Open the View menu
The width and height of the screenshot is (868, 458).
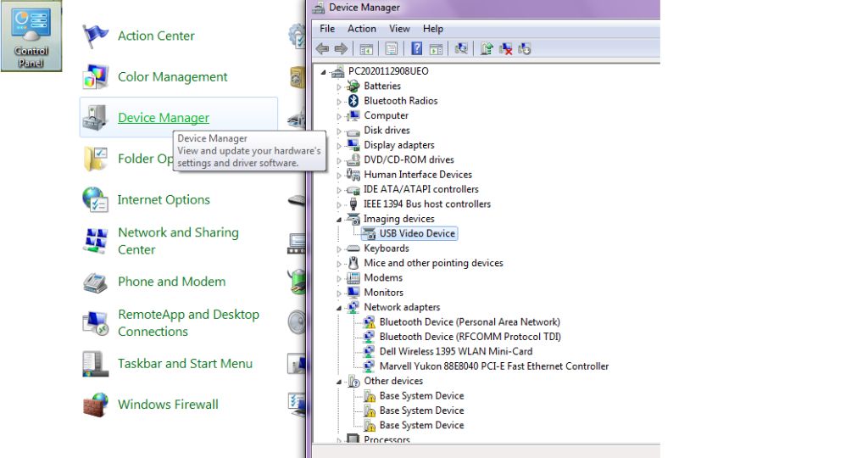point(399,29)
